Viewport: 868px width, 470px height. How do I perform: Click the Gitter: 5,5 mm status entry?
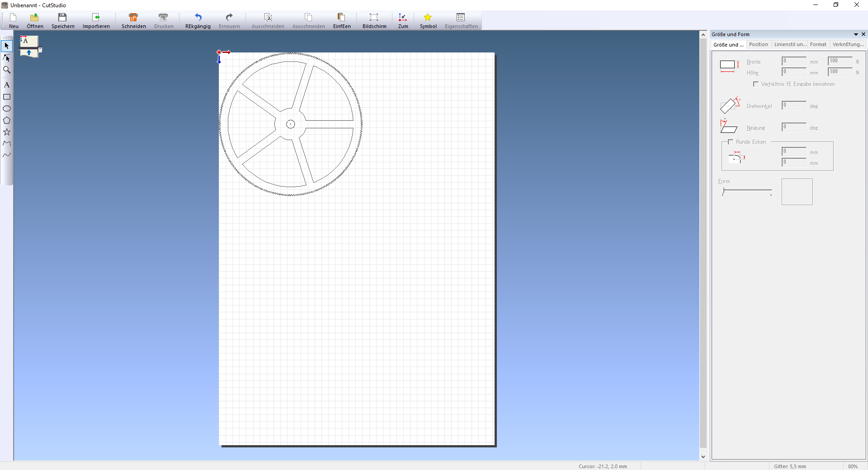(x=790, y=466)
